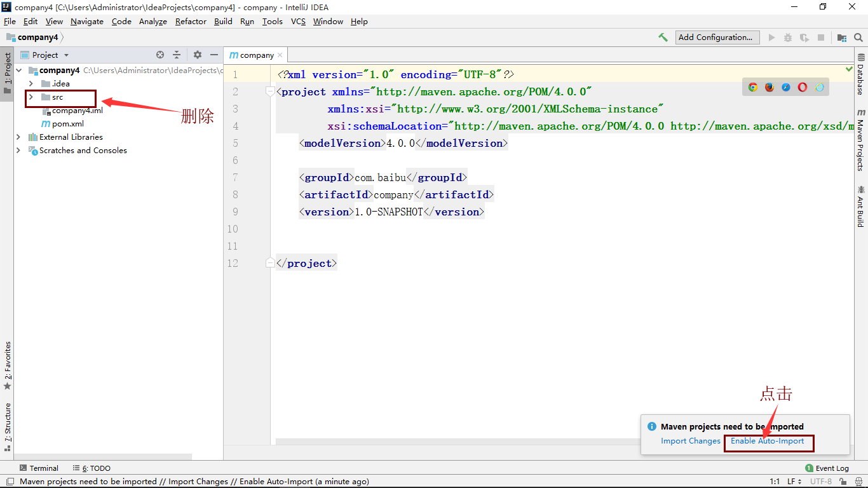Click the Search Everywhere magnifier icon
The width and height of the screenshot is (868, 488).
click(x=858, y=37)
